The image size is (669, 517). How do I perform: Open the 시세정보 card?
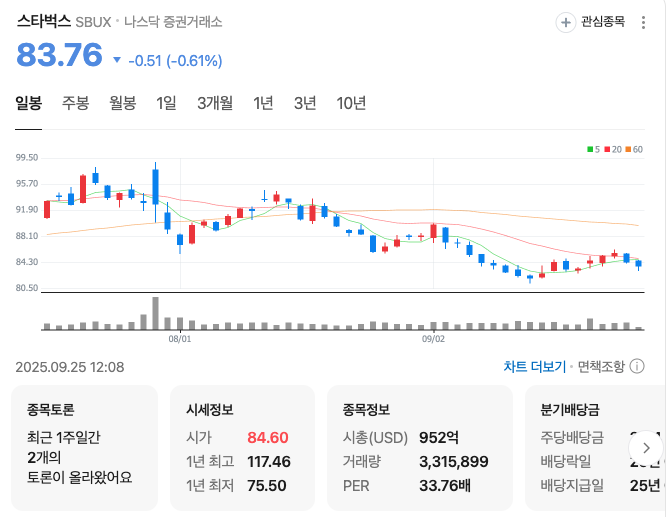(x=242, y=447)
